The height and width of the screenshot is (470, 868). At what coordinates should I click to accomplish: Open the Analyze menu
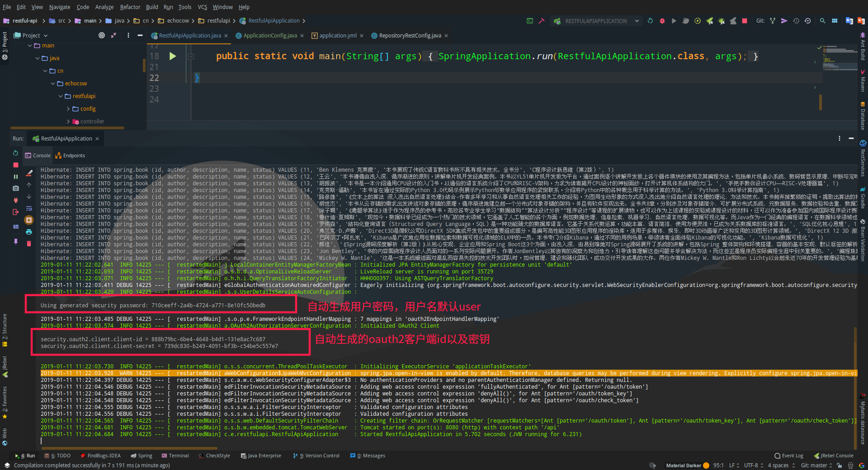click(104, 7)
